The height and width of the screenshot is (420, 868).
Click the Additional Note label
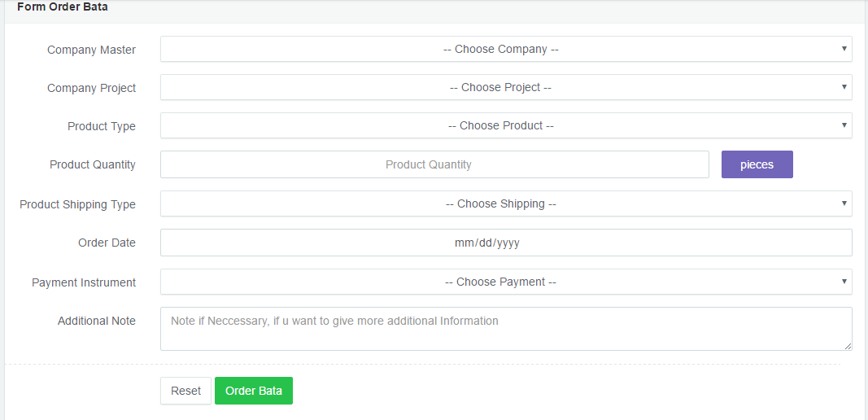point(97,321)
